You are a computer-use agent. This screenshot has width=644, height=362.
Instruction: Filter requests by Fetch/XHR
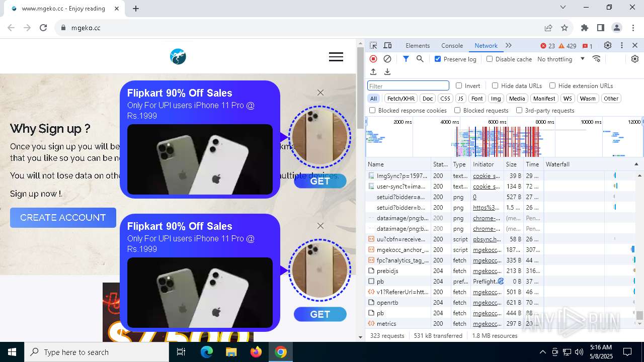click(401, 99)
